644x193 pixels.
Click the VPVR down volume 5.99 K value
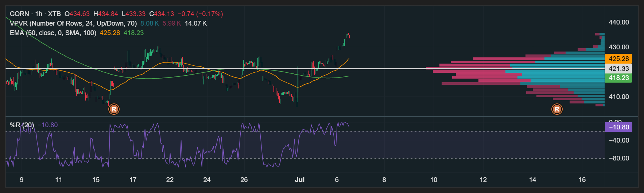coord(172,23)
